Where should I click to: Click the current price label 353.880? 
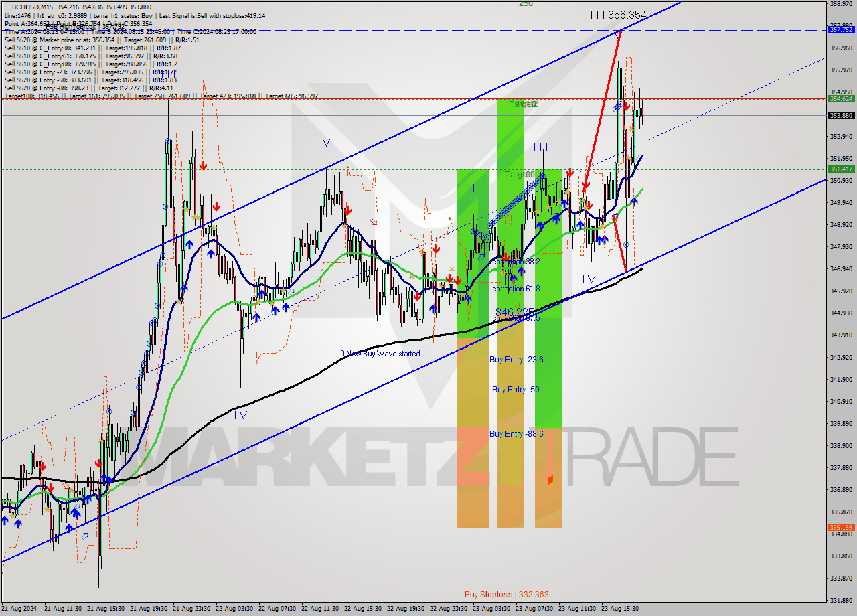tap(841, 115)
